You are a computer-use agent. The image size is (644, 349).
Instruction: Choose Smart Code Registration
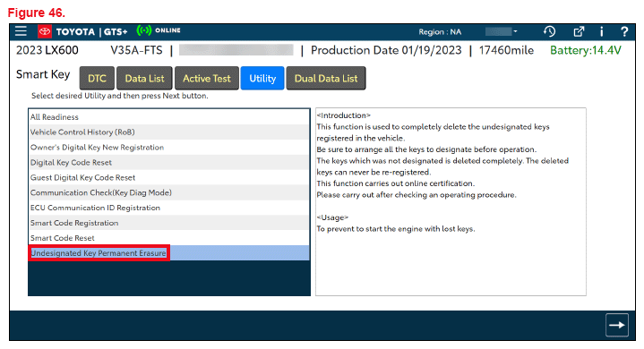click(x=168, y=223)
